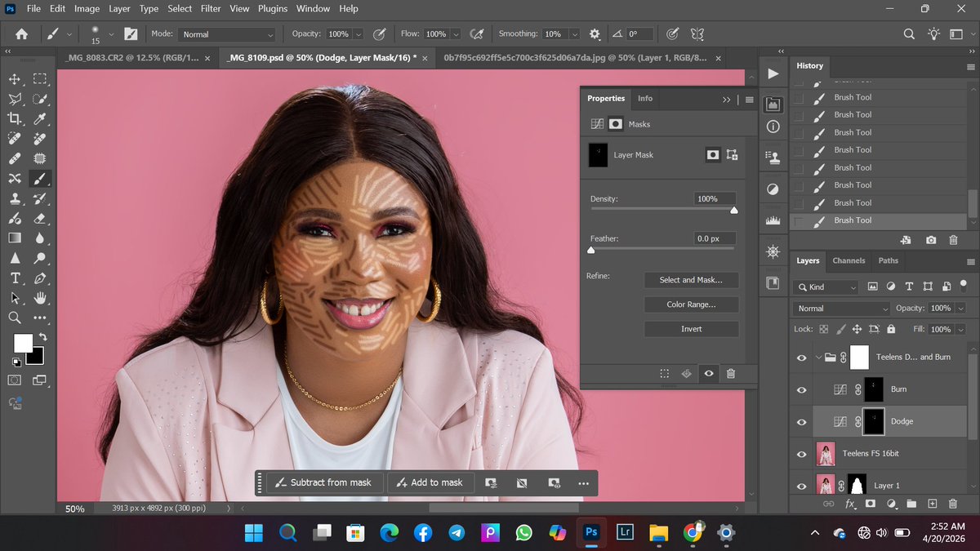
Task: Delete current history state trash icon
Action: [953, 240]
